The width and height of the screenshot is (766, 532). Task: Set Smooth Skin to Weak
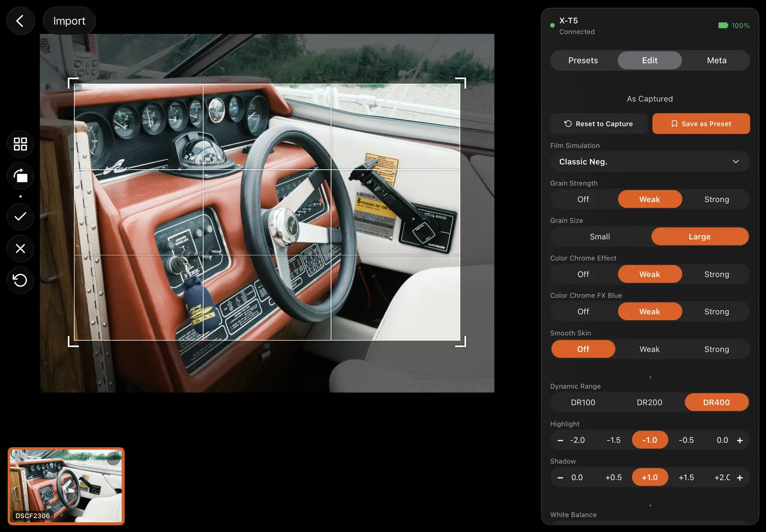pos(649,349)
